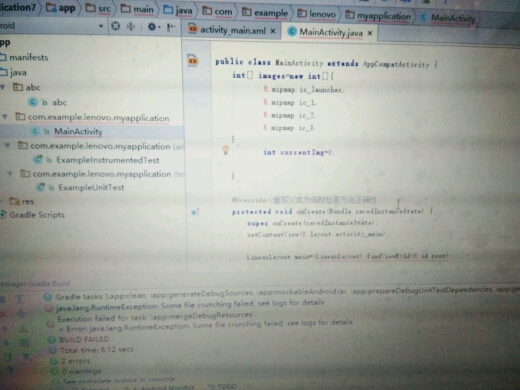Click the collapse all icon in project toolbar
Viewport: 520px width, 390px height.
click(x=131, y=26)
